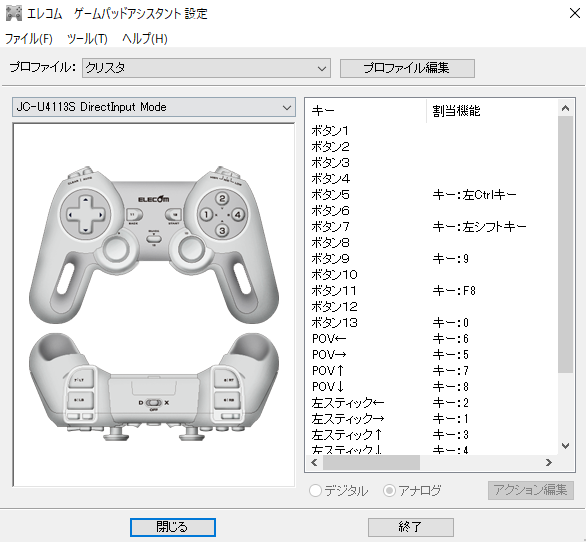
Task: Click the START button on the gamepad image
Action: coord(173,215)
